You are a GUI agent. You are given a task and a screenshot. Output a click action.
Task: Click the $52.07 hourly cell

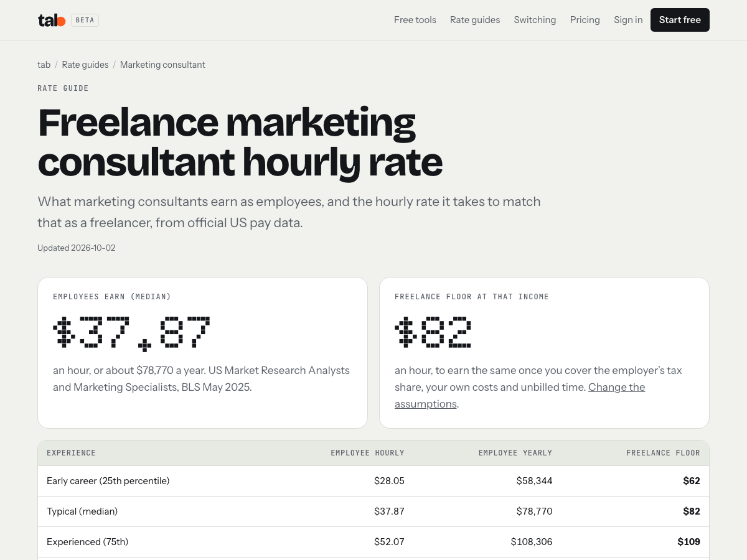coord(389,542)
